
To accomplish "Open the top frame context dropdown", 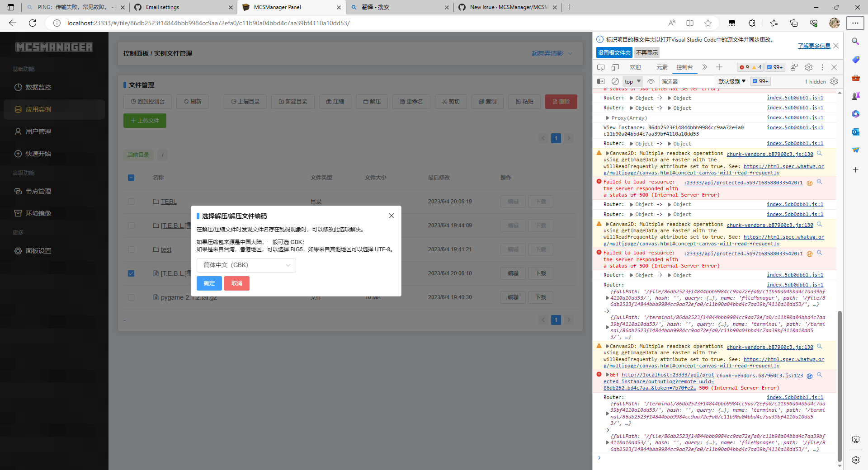I will click(632, 81).
